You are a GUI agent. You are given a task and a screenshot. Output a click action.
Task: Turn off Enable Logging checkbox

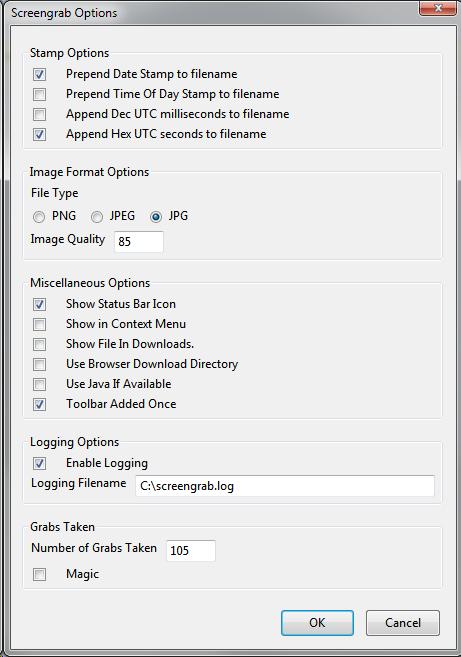click(x=39, y=463)
